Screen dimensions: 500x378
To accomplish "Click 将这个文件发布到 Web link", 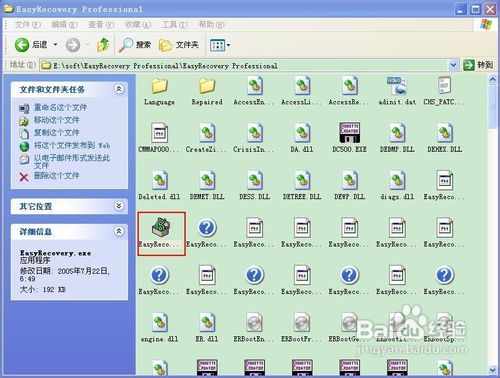I will pyautogui.click(x=72, y=145).
